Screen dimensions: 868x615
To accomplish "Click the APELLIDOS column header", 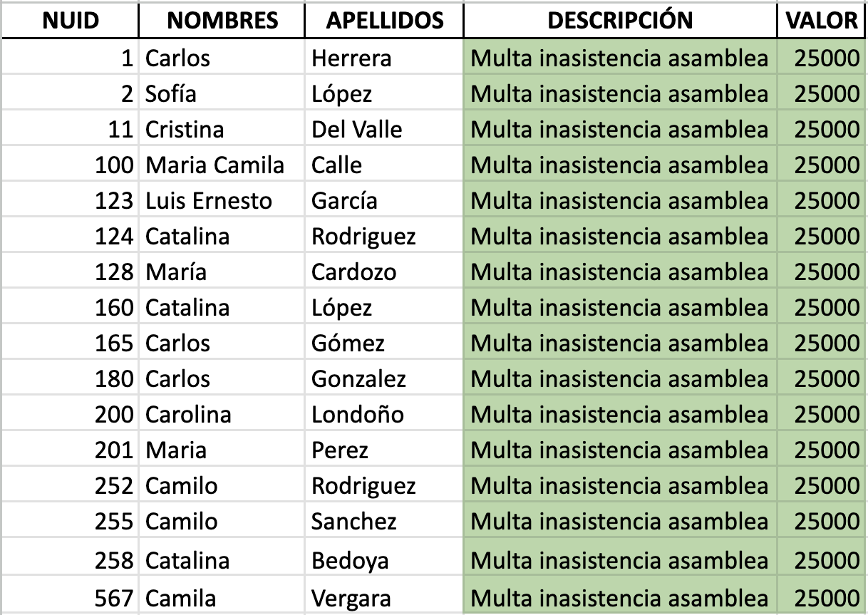I will pyautogui.click(x=384, y=21).
